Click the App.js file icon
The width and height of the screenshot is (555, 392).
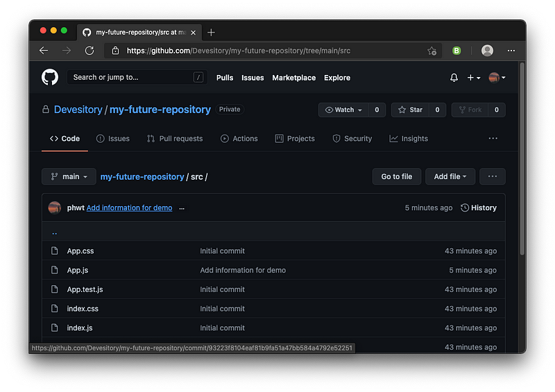click(x=55, y=270)
